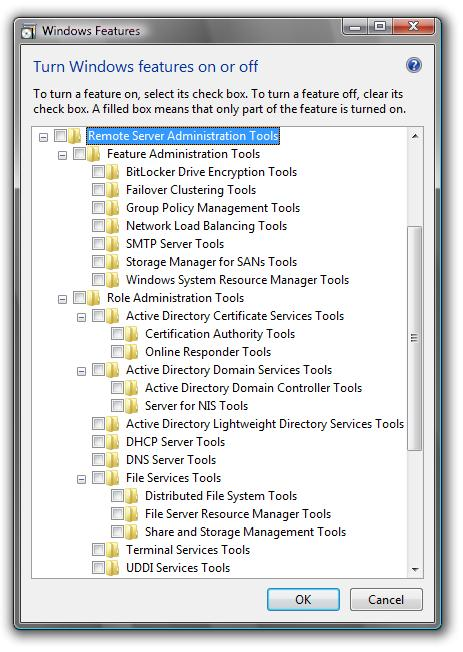The width and height of the screenshot is (463, 652).
Task: Click the folder icon for Server for NIS Tools
Action: click(x=131, y=405)
